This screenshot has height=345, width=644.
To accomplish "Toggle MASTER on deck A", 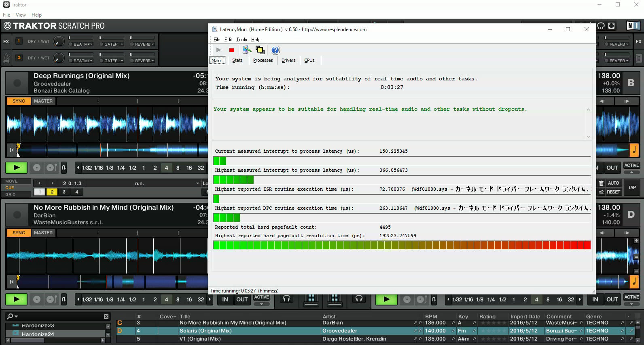I will point(43,101).
